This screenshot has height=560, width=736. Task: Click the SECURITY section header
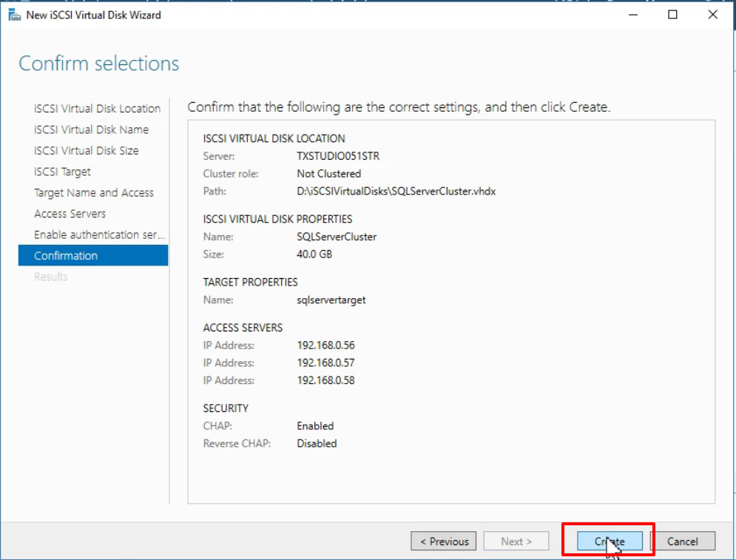pyautogui.click(x=226, y=408)
